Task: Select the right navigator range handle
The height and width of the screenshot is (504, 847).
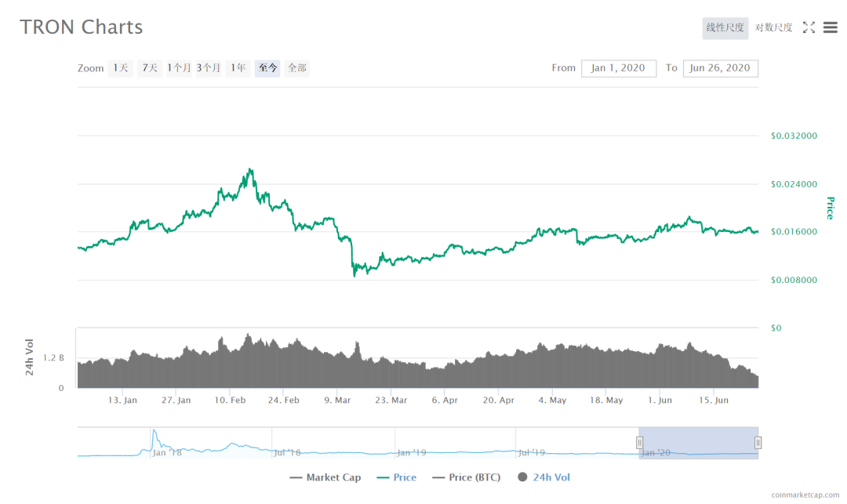Action: click(x=758, y=443)
